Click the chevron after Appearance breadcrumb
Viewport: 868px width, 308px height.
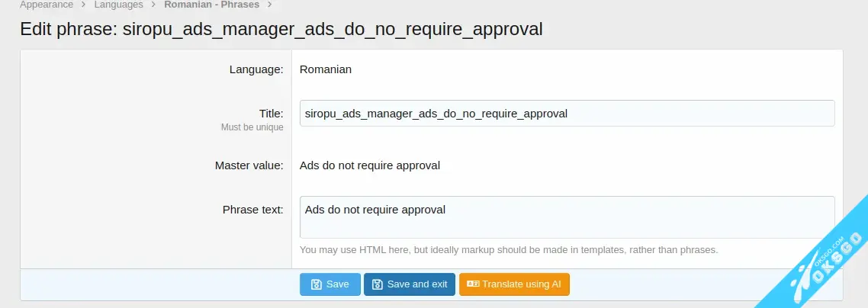coord(84,5)
